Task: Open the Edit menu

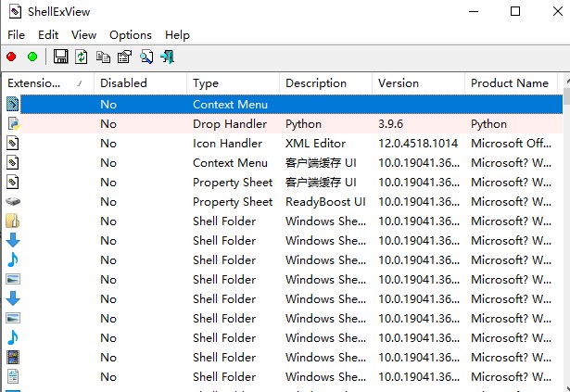Action: click(x=48, y=34)
